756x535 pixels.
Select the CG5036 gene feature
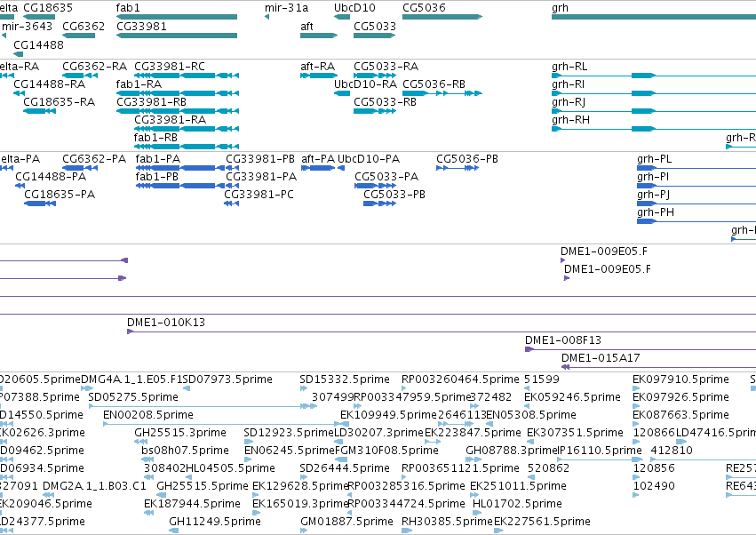pos(442,17)
